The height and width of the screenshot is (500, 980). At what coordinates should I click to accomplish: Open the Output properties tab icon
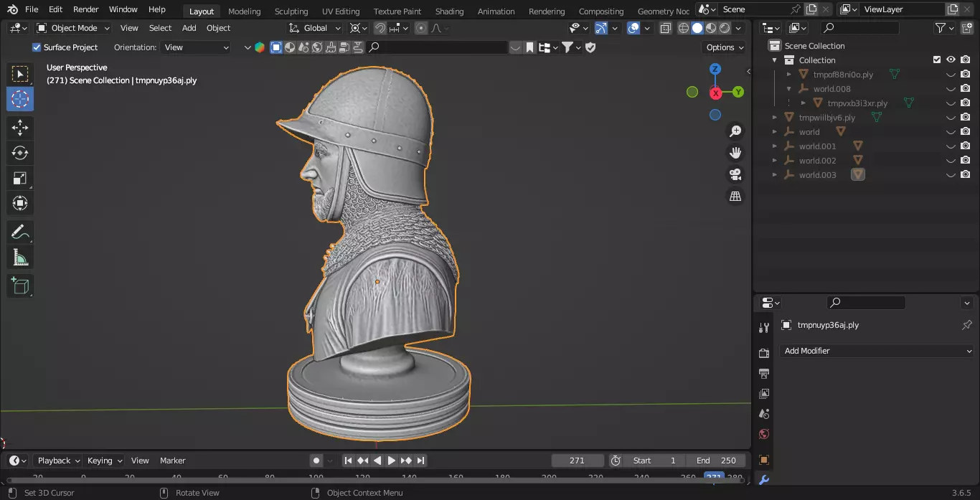[764, 373]
